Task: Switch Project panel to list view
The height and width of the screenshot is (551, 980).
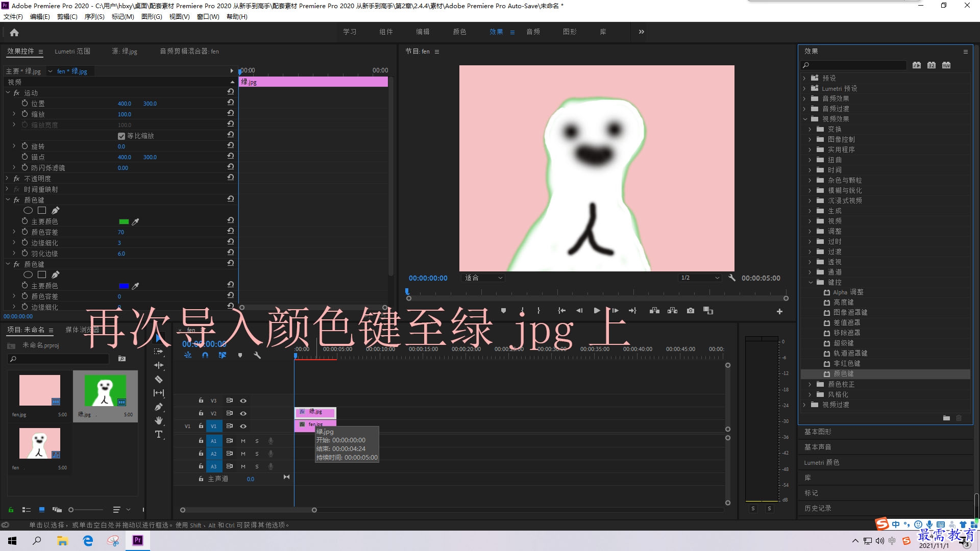Action: [x=27, y=510]
